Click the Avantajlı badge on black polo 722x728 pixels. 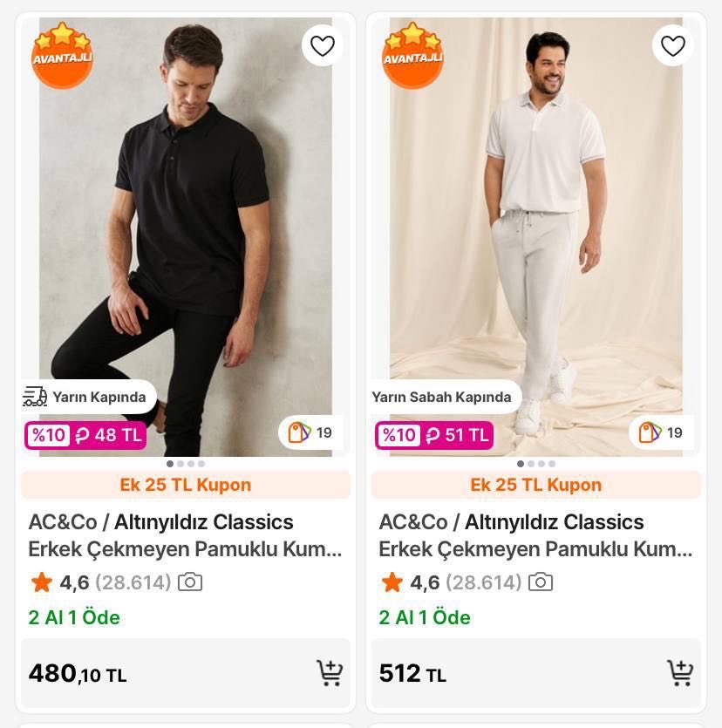[x=62, y=56]
